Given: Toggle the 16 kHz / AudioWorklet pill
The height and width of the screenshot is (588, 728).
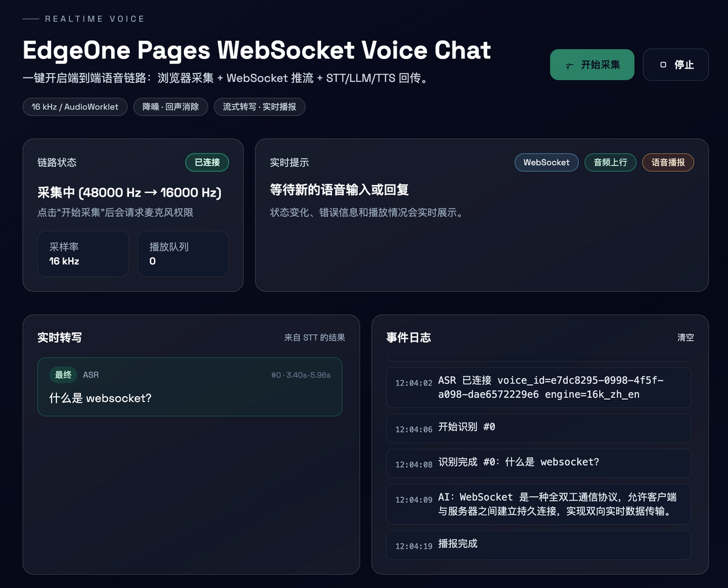Looking at the screenshot, I should coord(75,107).
